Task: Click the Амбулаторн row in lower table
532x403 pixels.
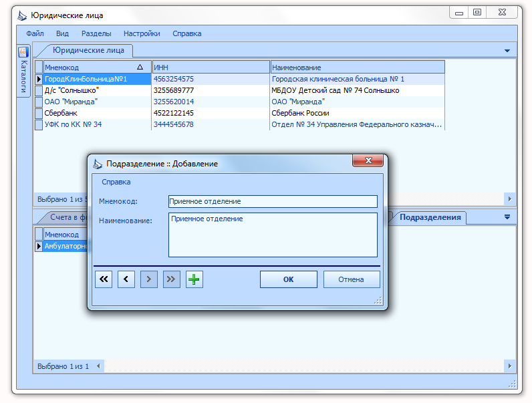Action: pos(65,246)
